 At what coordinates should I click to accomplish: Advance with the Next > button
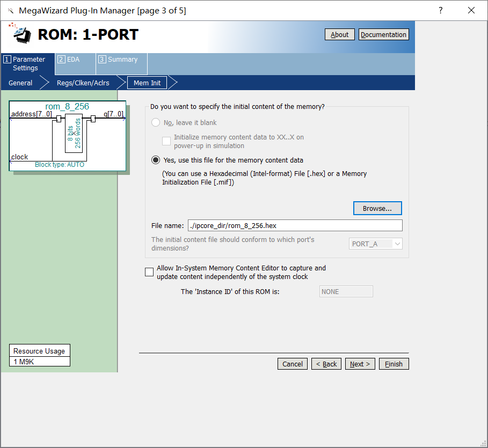click(360, 364)
